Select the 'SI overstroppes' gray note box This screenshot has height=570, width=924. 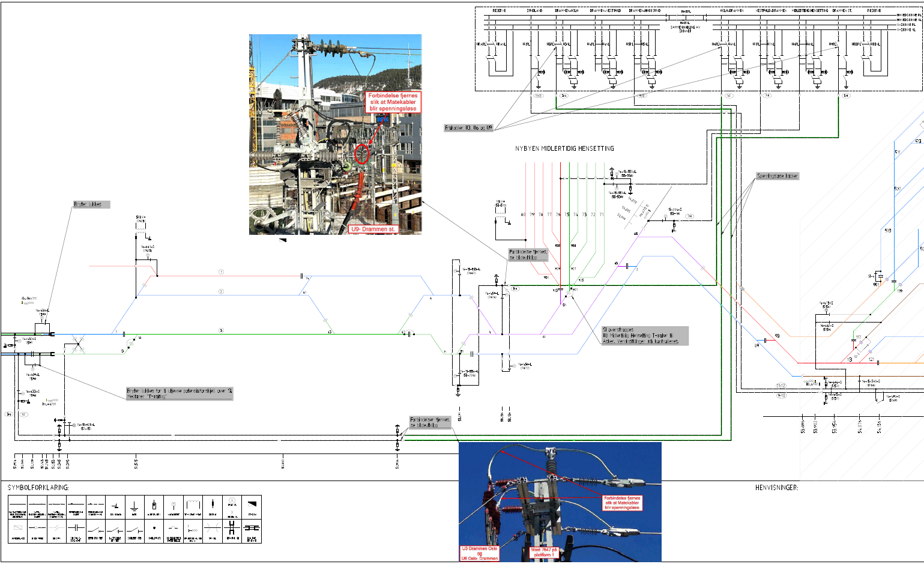coord(644,335)
